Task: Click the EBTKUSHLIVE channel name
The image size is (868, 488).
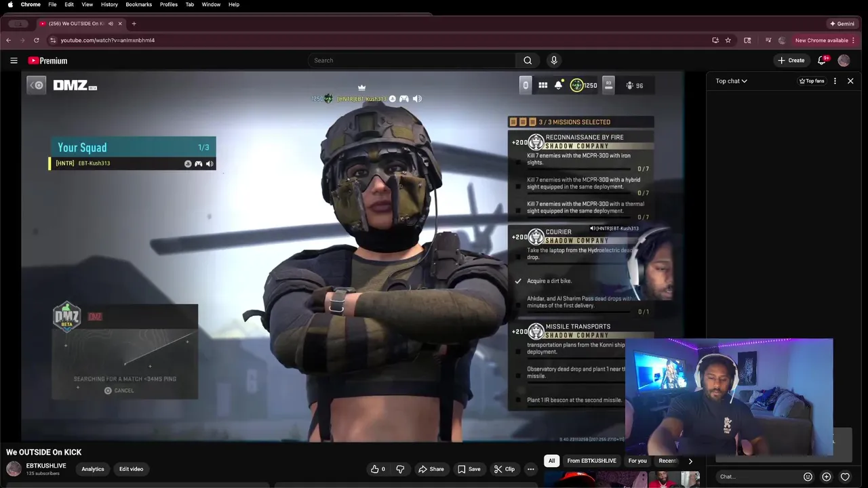Action: click(46, 466)
